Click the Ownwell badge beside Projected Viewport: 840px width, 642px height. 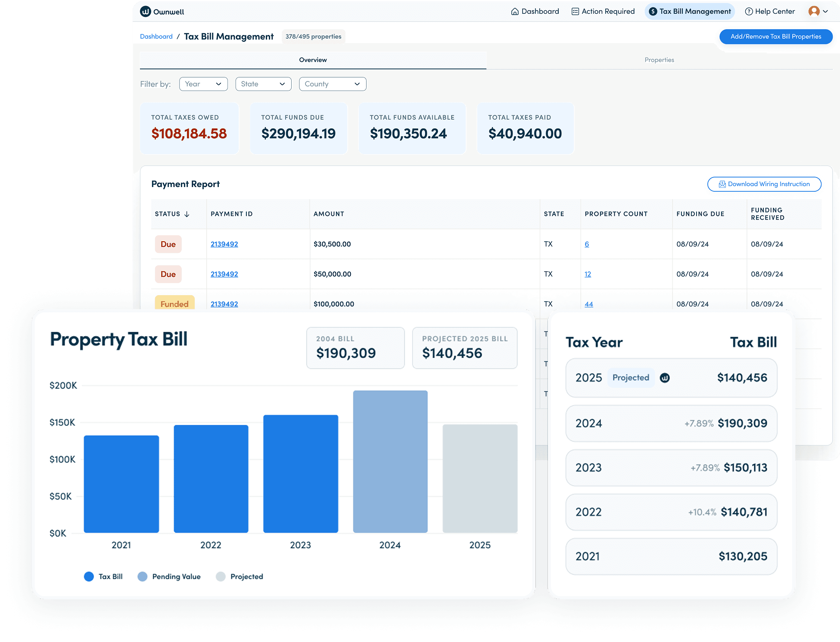pos(665,378)
